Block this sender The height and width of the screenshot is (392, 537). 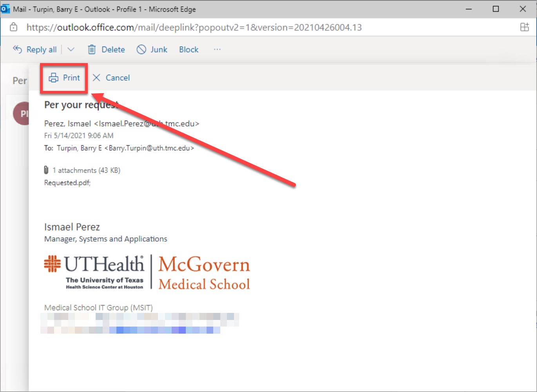pyautogui.click(x=189, y=49)
